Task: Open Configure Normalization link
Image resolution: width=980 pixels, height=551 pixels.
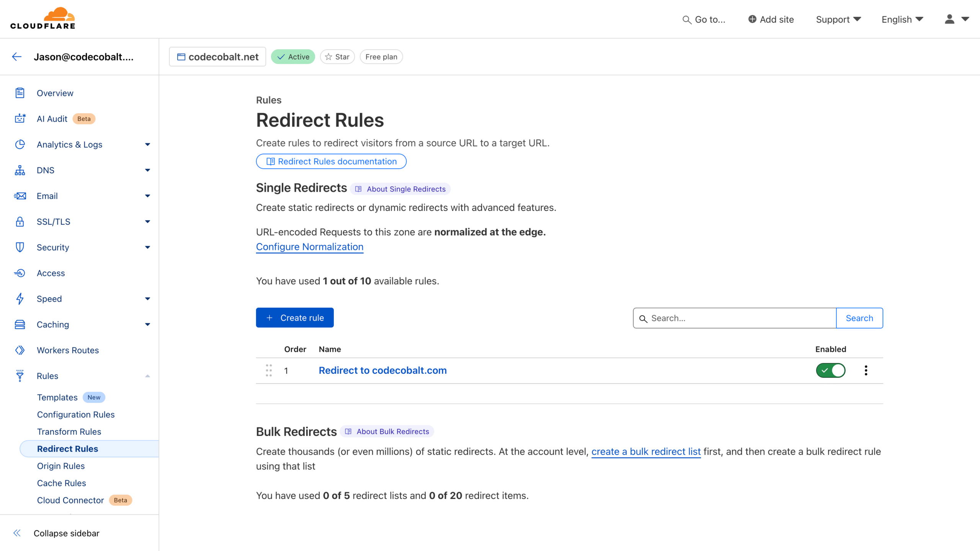Action: pyautogui.click(x=309, y=246)
